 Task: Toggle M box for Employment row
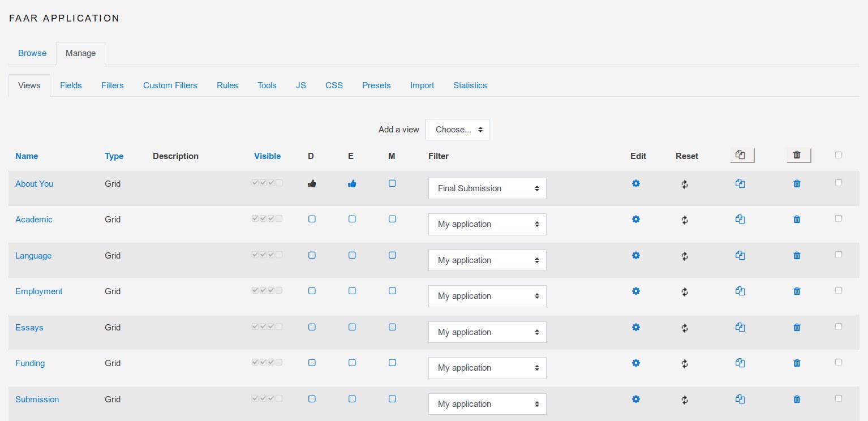(392, 291)
